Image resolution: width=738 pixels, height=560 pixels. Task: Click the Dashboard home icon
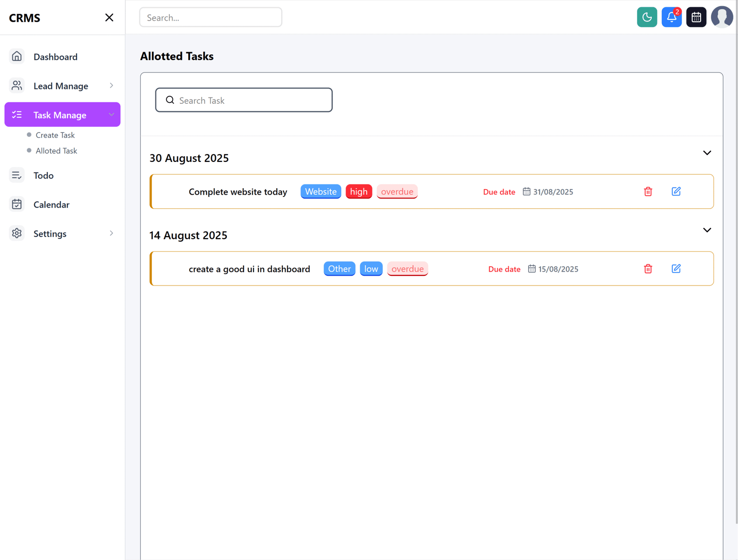[17, 56]
